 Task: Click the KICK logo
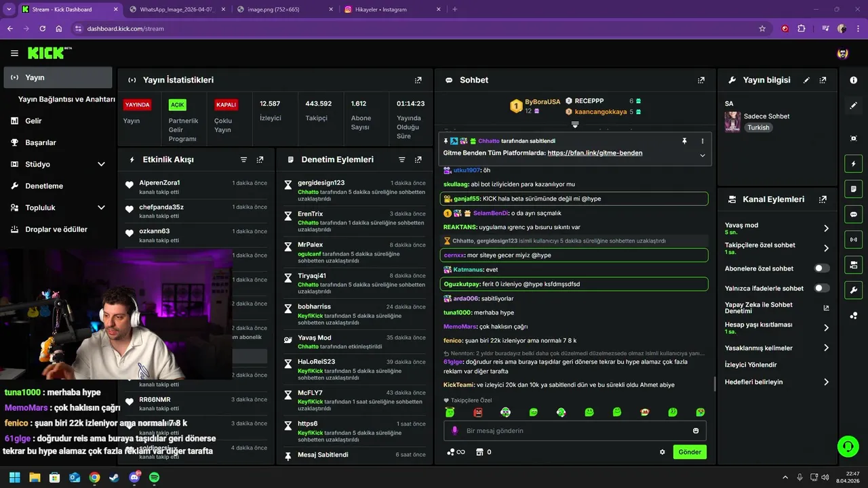[50, 53]
